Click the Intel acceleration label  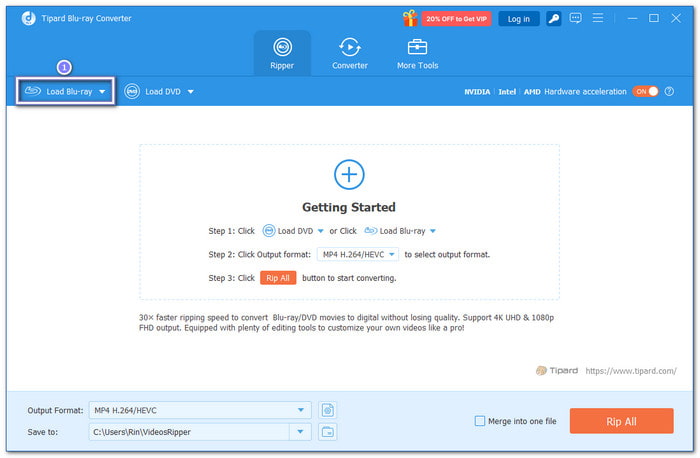pos(507,92)
